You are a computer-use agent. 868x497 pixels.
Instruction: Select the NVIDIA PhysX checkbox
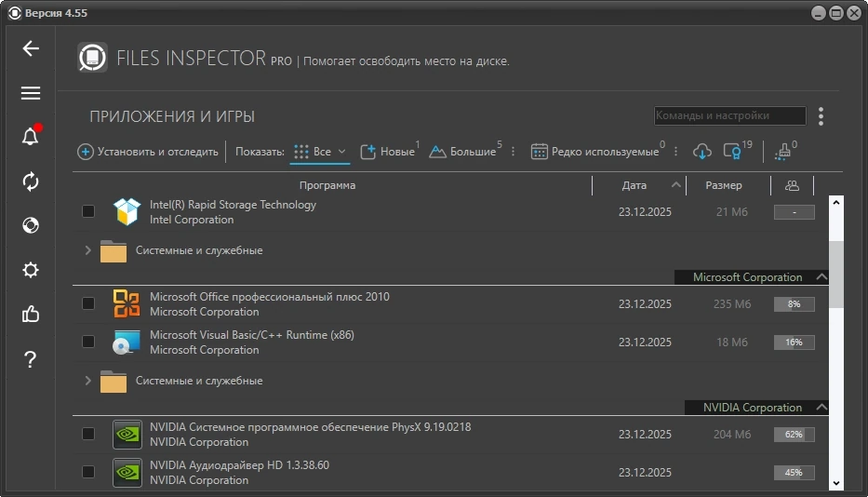88,434
